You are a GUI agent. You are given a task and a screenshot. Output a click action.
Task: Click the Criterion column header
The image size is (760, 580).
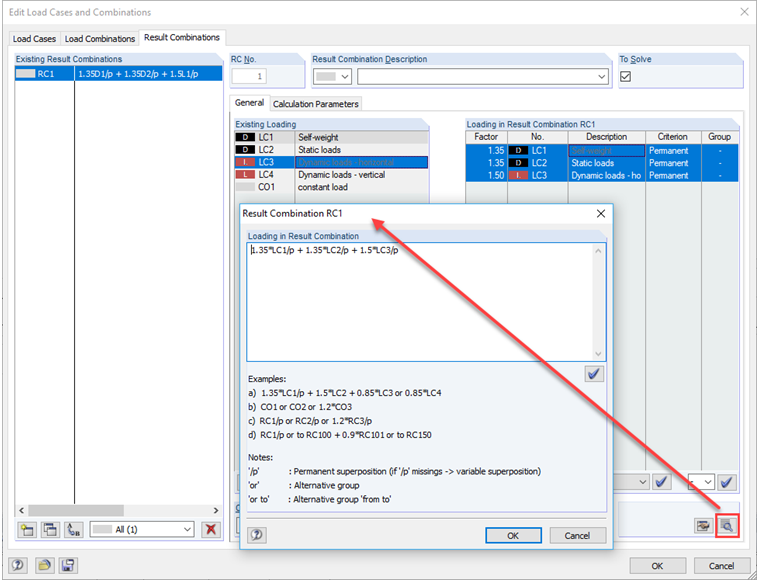[673, 137]
